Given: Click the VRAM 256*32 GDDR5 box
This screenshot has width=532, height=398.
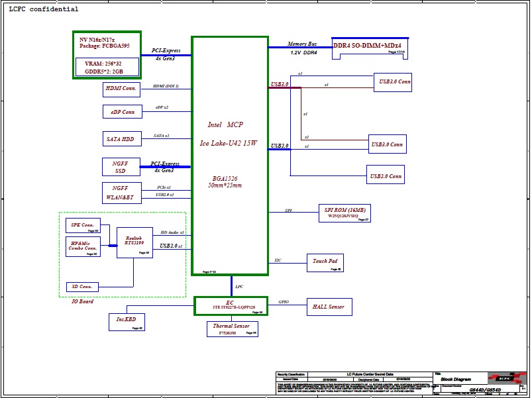Looking at the screenshot, I should tap(107, 67).
